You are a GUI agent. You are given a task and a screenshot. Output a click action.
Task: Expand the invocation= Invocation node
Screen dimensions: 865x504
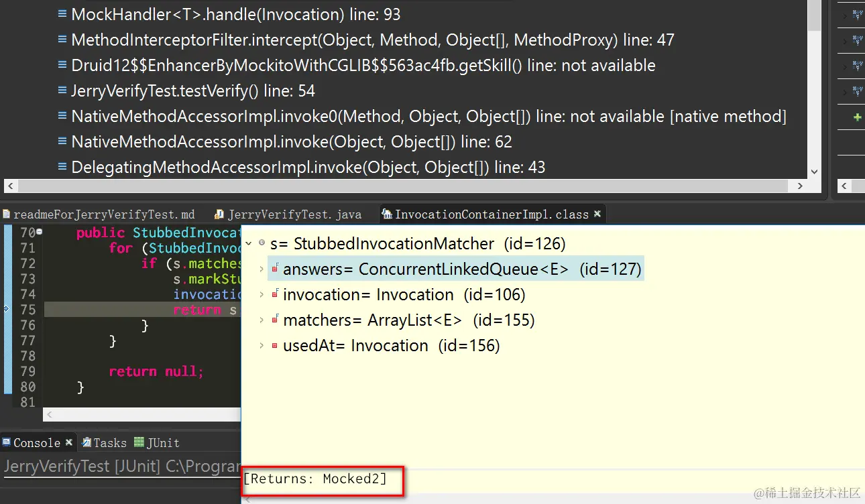pos(262,295)
